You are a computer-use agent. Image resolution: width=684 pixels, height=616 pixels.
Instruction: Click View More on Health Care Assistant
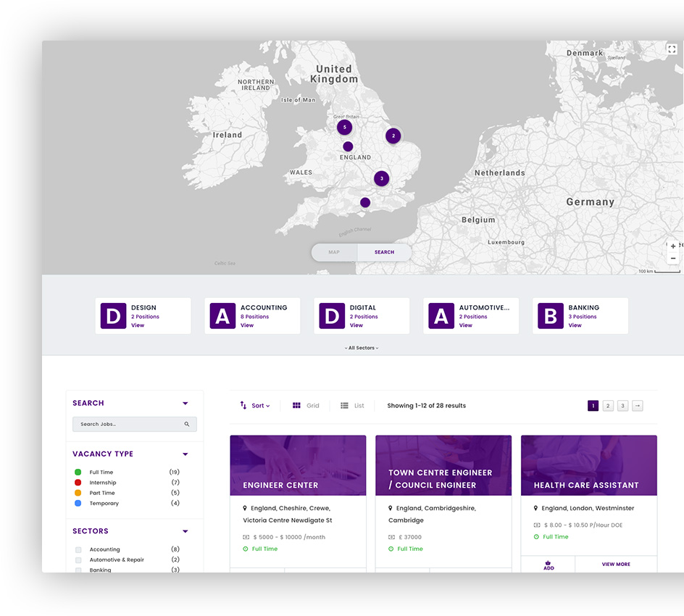pyautogui.click(x=616, y=564)
